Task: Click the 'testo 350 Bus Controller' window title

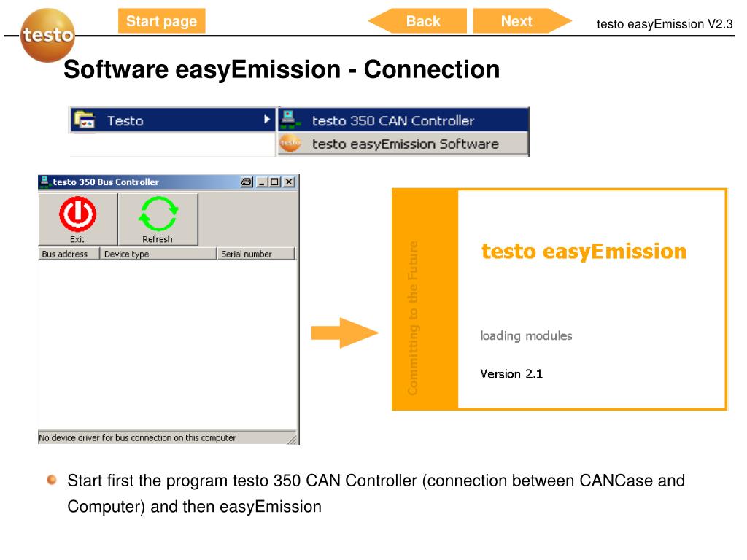Action: click(x=106, y=182)
